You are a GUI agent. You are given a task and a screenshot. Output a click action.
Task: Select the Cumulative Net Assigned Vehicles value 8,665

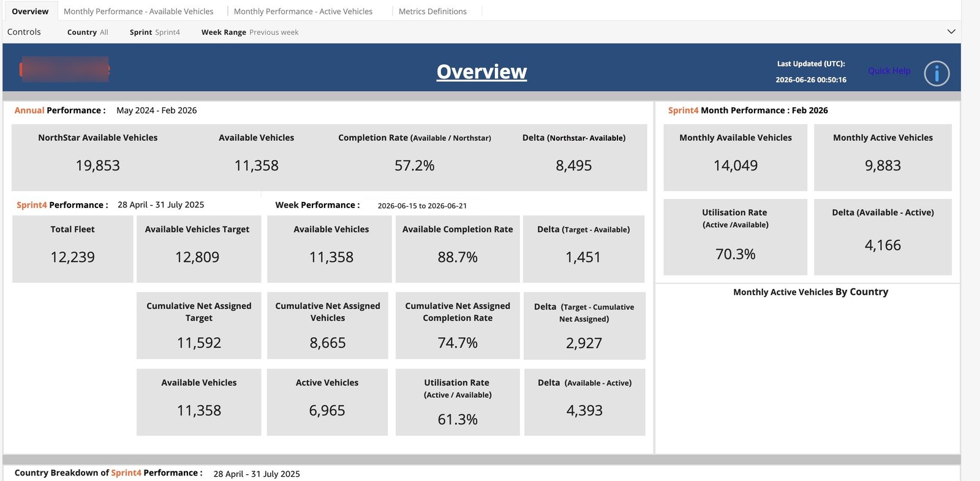tap(328, 343)
